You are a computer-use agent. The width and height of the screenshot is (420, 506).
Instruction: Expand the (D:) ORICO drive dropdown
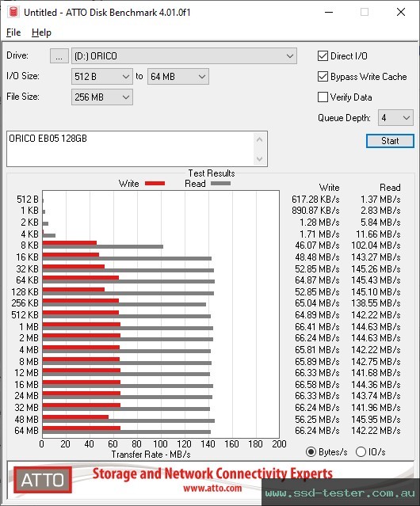point(184,56)
